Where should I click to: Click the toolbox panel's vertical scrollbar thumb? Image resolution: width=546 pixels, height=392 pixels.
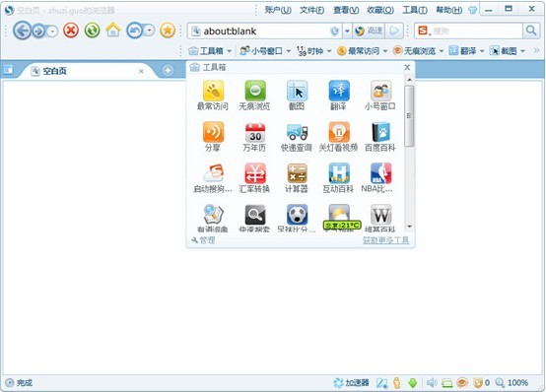(409, 116)
